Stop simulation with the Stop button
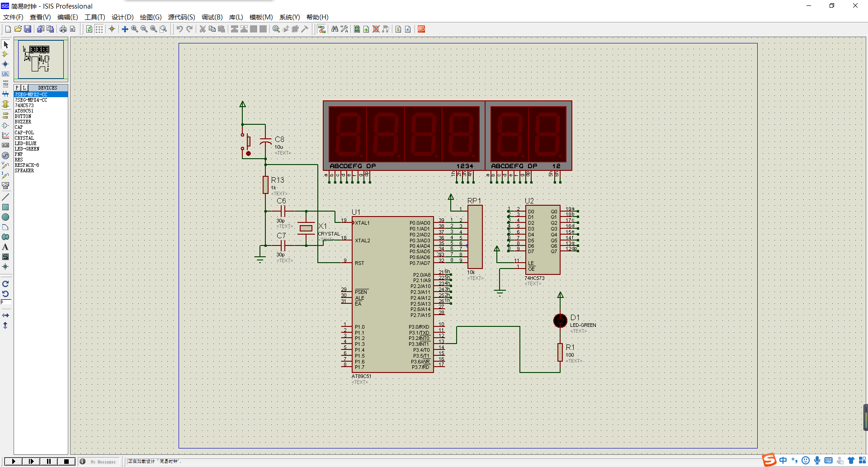Viewport: 868px width, 467px height. point(66,461)
